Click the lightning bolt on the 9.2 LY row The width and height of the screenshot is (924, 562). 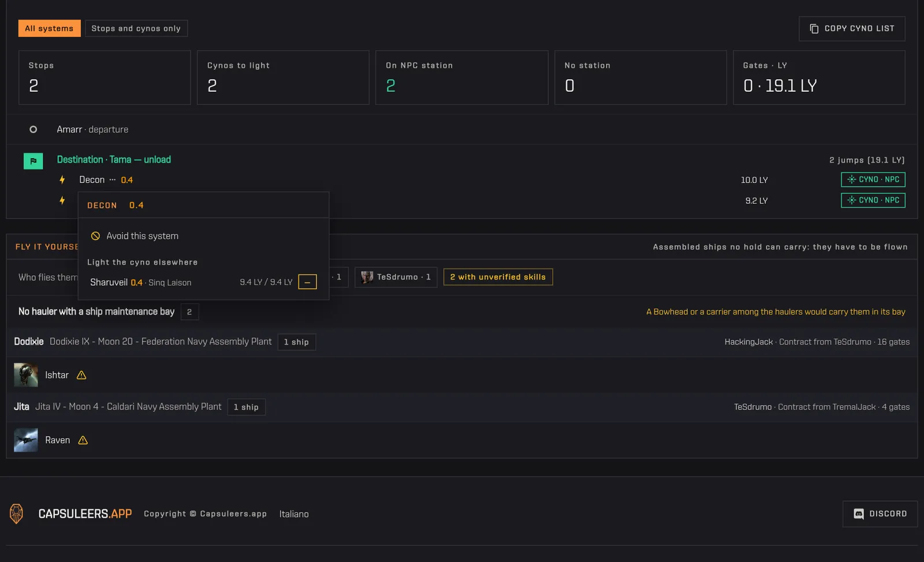pos(62,200)
